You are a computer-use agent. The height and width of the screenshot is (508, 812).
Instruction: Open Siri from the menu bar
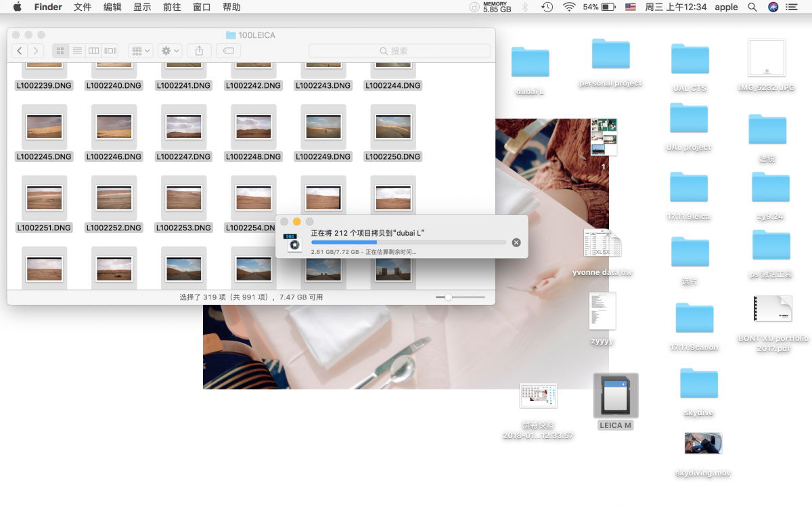point(773,7)
